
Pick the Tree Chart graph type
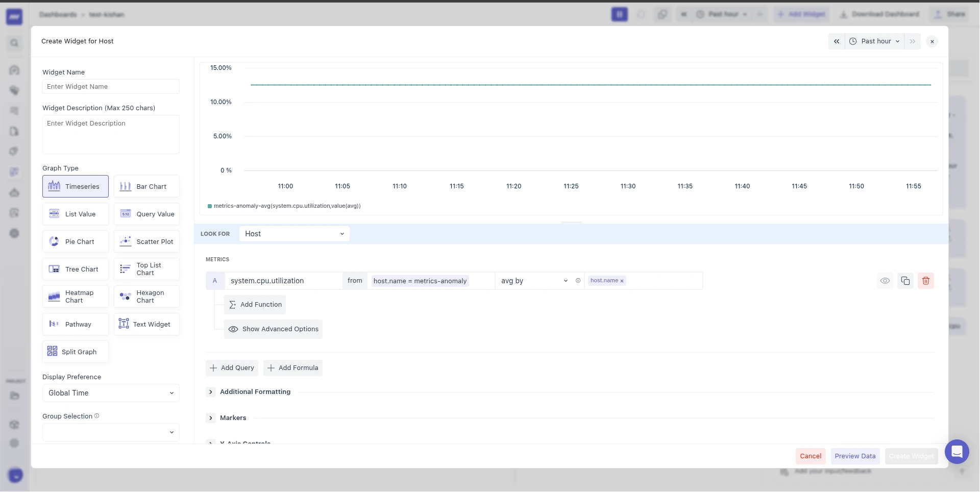click(x=76, y=269)
